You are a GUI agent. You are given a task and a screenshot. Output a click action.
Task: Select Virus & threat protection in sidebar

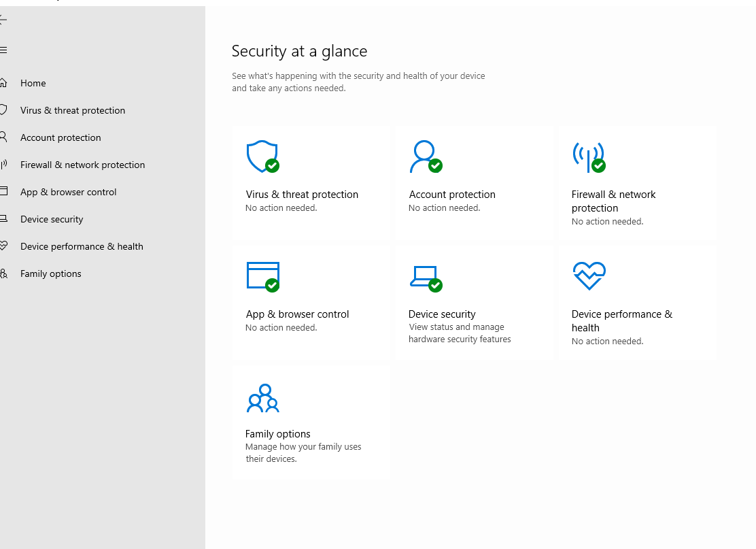[73, 110]
